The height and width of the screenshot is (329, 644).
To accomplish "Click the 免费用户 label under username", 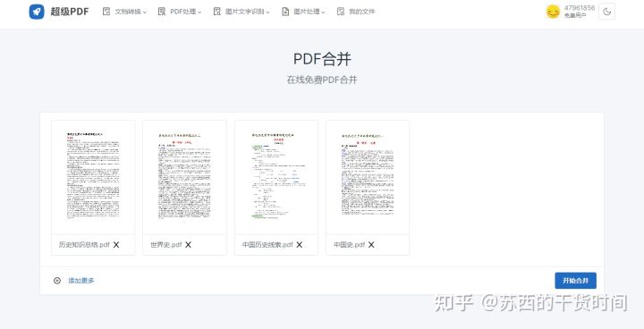I will [574, 15].
